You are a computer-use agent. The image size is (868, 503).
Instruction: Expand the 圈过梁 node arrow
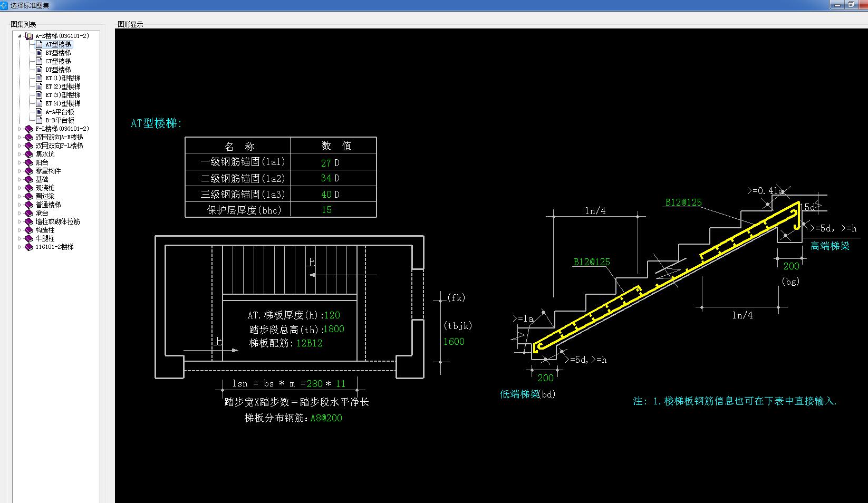click(20, 196)
